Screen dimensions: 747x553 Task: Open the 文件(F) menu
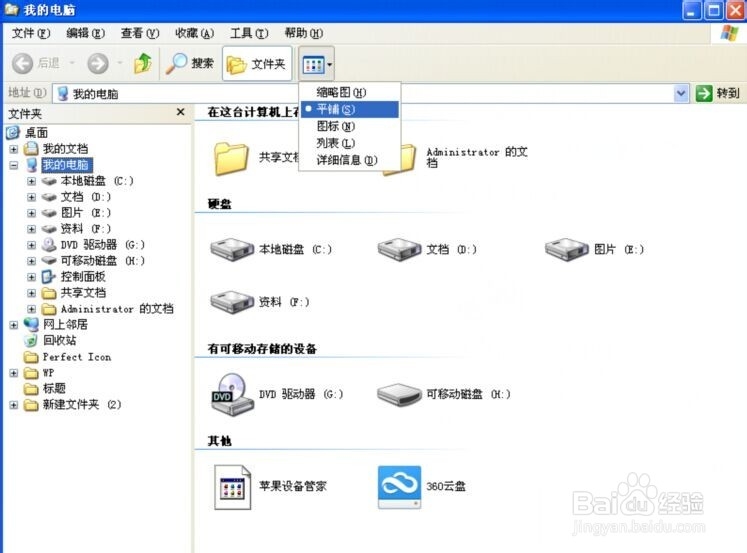[31, 33]
